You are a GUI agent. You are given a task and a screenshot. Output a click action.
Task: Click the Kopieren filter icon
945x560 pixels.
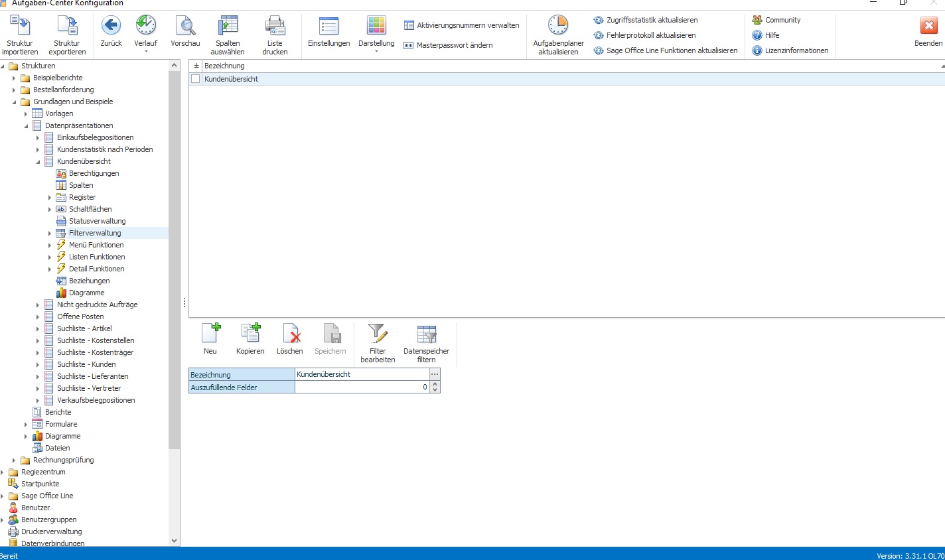tap(250, 332)
